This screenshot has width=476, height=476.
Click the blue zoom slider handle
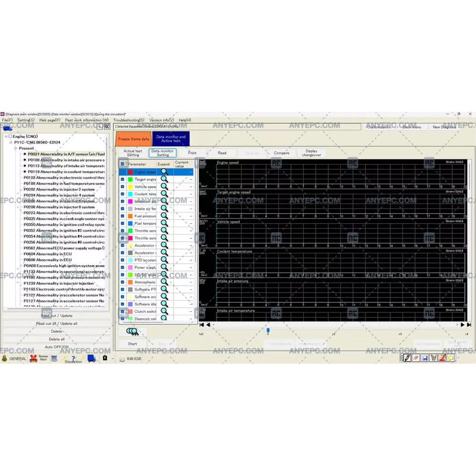[268, 330]
